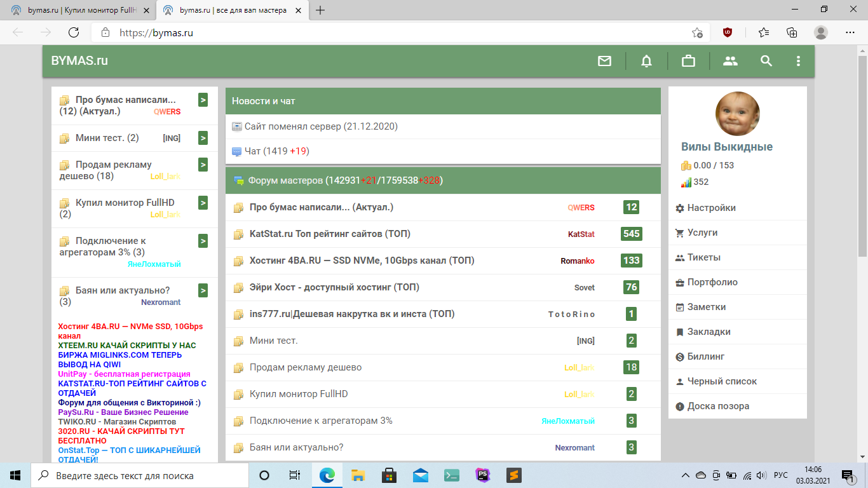Click green arrow beside 'Подключение к агрегаторам 3%'
This screenshot has width=868, height=488.
pos(203,241)
